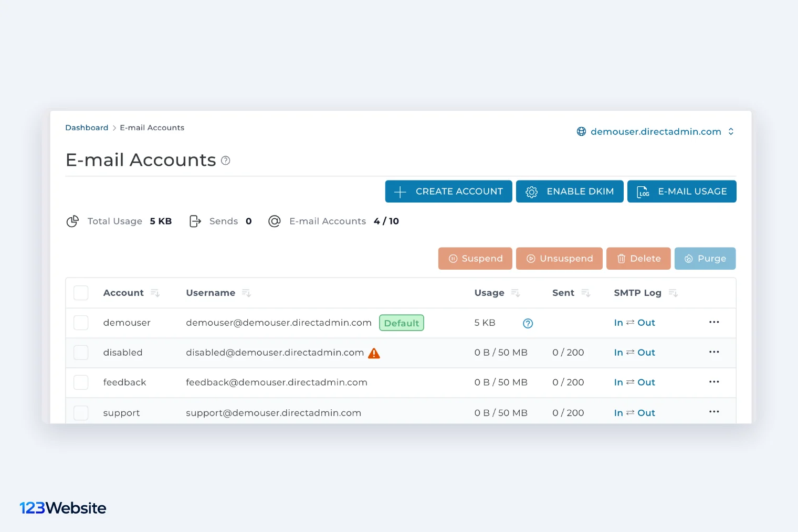Open actions menu for demouser row

click(714, 322)
